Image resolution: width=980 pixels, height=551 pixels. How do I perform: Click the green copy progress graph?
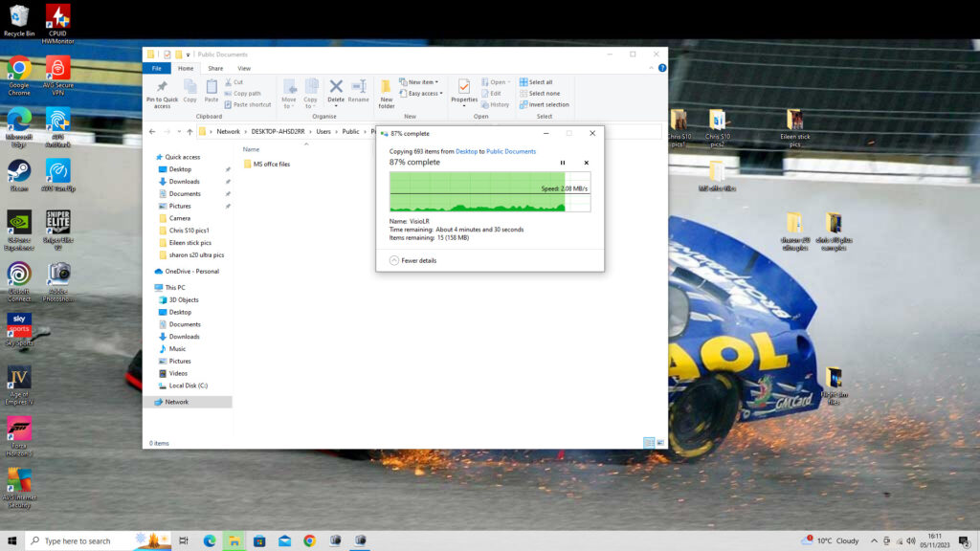pyautogui.click(x=477, y=191)
